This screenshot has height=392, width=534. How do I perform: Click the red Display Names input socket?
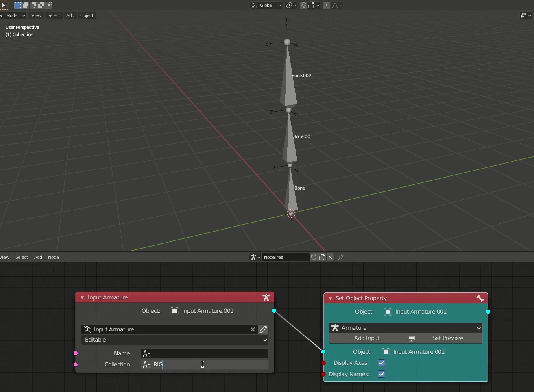pos(323,374)
